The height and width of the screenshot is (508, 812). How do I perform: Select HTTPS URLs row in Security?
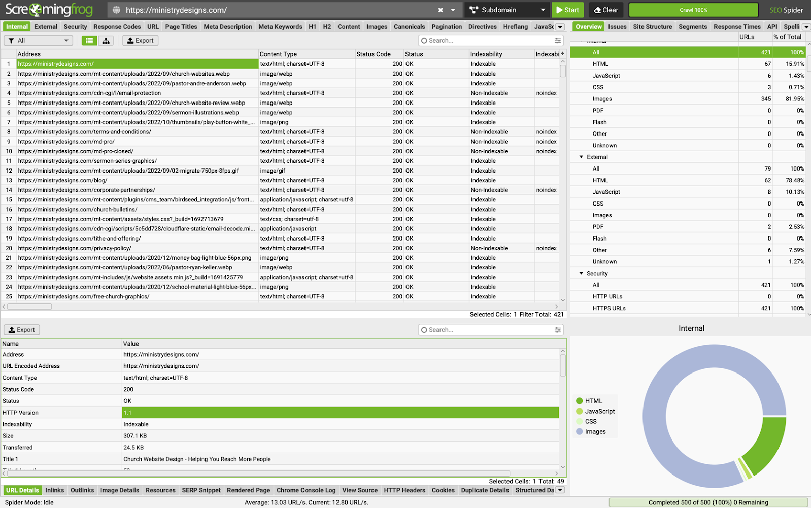[688, 309]
